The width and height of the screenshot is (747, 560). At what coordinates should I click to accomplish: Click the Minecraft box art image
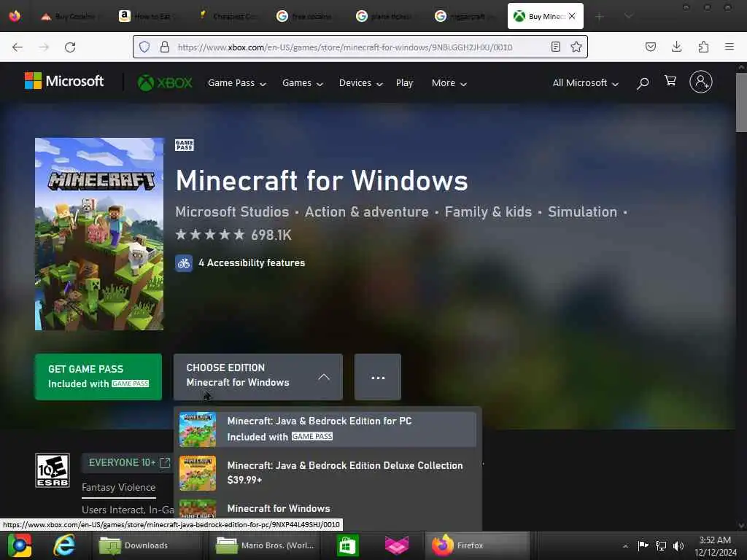[99, 234]
